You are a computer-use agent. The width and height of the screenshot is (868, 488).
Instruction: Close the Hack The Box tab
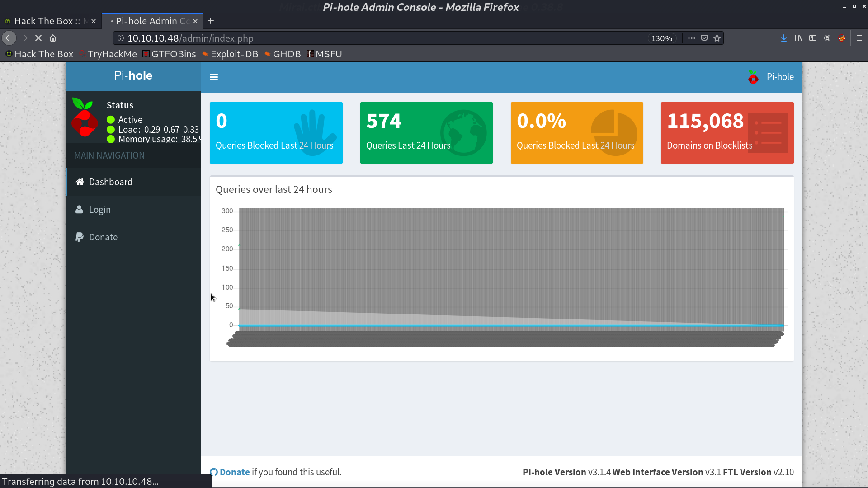[x=94, y=21]
